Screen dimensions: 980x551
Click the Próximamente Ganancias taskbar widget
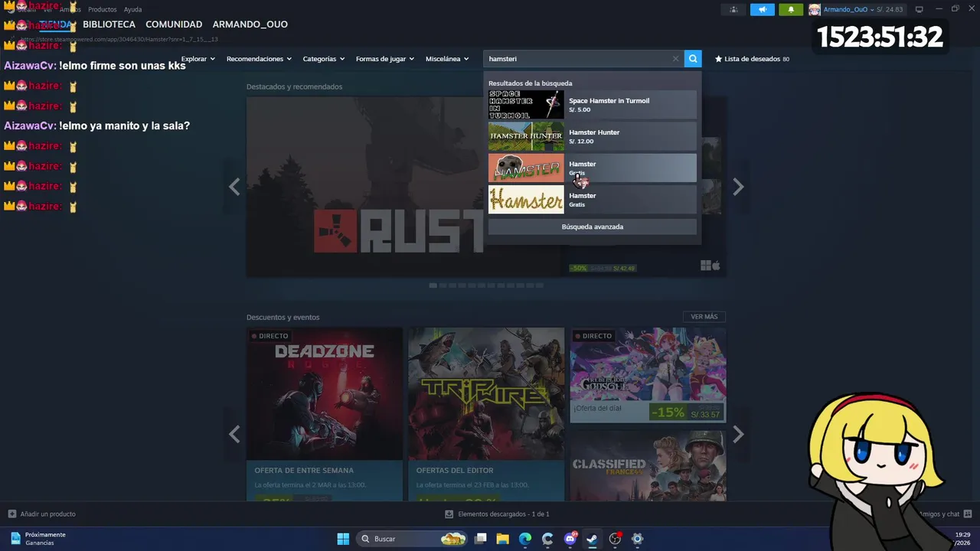[x=38, y=539]
